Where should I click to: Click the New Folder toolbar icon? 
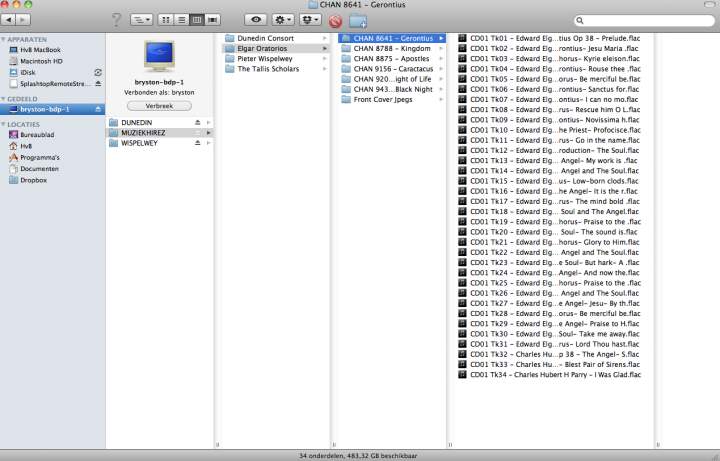tap(358, 21)
